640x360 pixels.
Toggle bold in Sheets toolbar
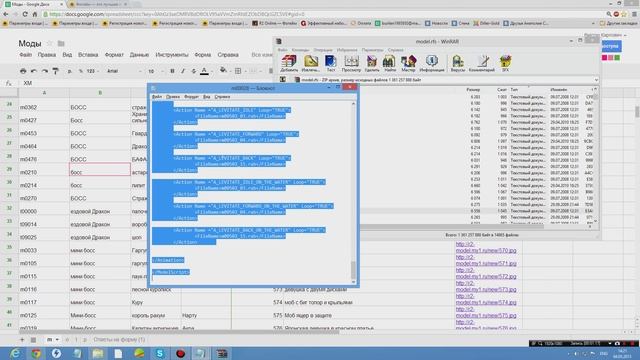[172, 71]
